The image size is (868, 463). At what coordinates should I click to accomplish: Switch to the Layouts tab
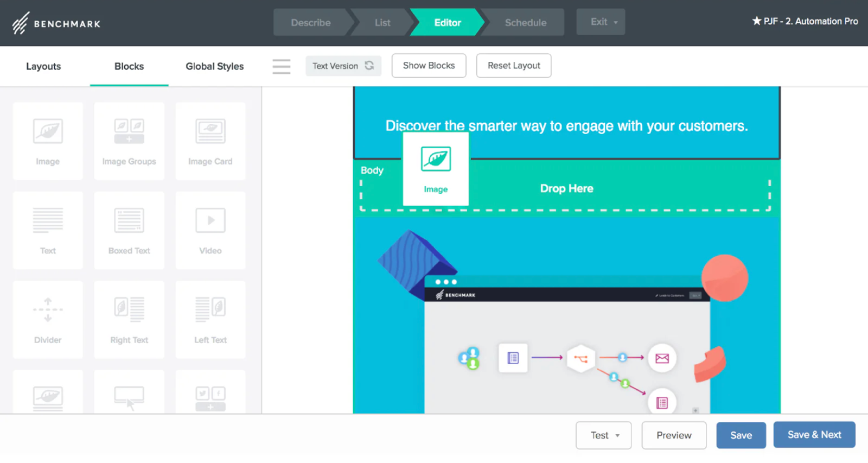(x=43, y=66)
